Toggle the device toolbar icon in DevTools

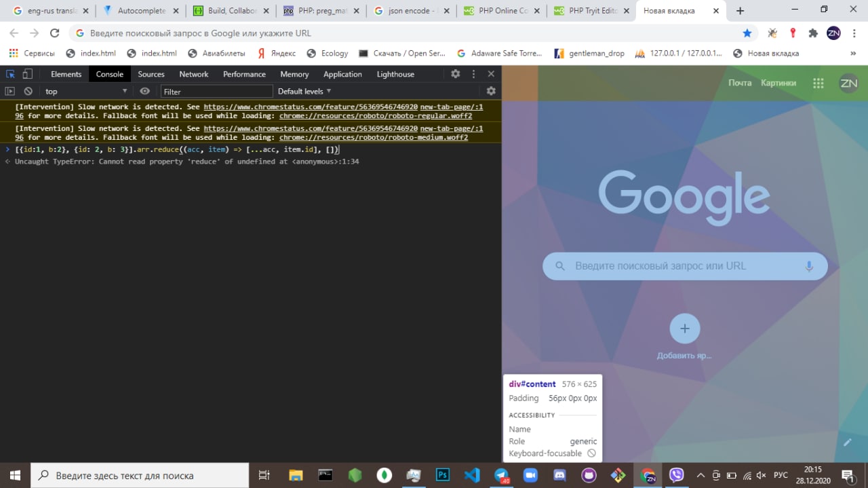[28, 74]
